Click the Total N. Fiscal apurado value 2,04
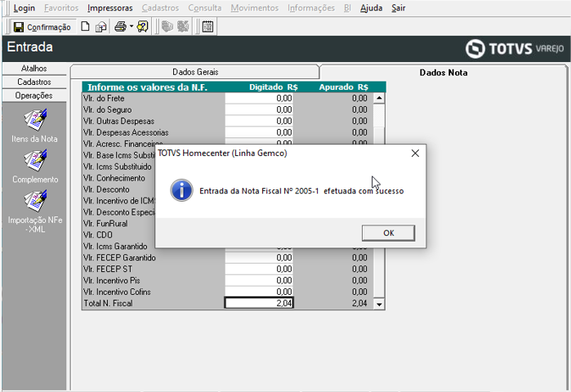Viewport: 571px width, 392px height. click(x=359, y=303)
